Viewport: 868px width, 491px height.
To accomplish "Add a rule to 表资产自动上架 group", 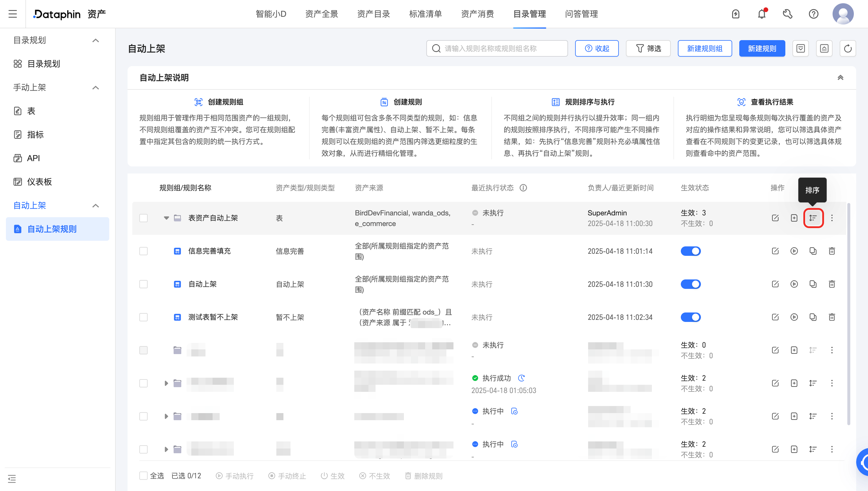I will click(794, 218).
